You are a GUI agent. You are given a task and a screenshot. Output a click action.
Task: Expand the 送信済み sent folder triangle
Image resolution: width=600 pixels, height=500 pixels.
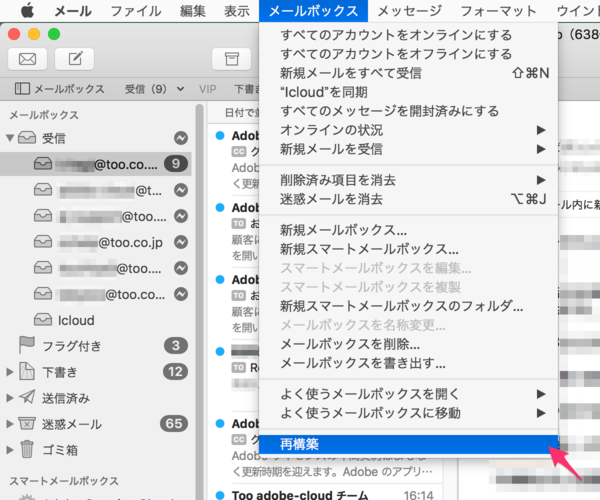[x=11, y=398]
